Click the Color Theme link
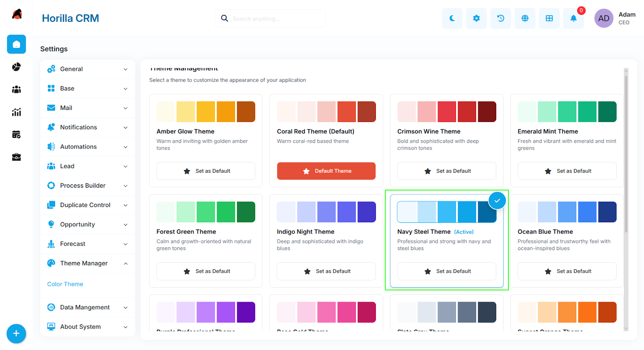The width and height of the screenshot is (644, 350). click(x=65, y=284)
